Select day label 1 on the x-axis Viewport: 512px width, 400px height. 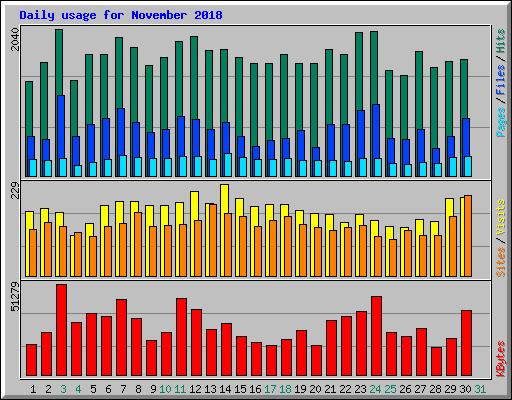coord(33,389)
